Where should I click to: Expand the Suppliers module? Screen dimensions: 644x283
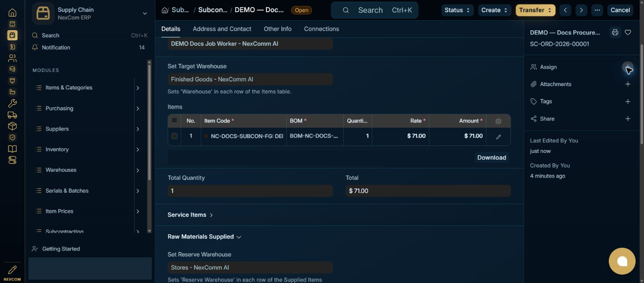click(x=138, y=129)
